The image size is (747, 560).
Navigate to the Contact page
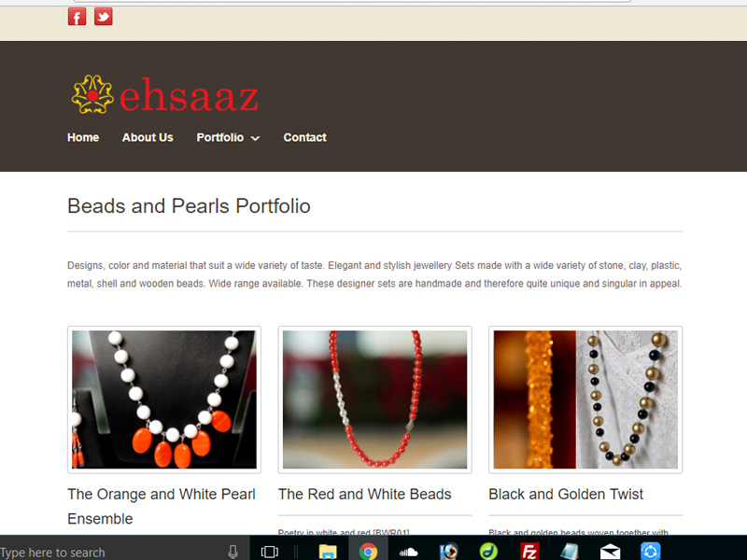[305, 137]
